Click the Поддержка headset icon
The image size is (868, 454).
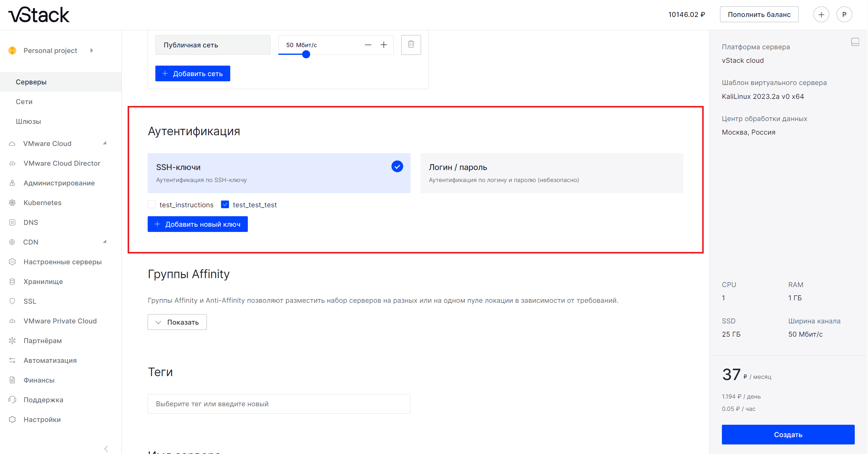point(12,400)
